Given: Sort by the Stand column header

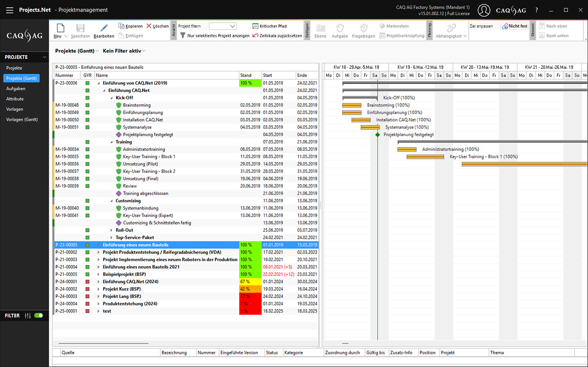Looking at the screenshot, I should click(x=250, y=75).
